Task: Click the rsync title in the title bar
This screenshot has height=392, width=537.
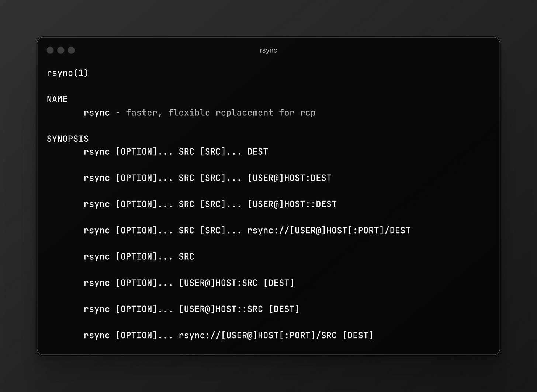Action: tap(268, 50)
